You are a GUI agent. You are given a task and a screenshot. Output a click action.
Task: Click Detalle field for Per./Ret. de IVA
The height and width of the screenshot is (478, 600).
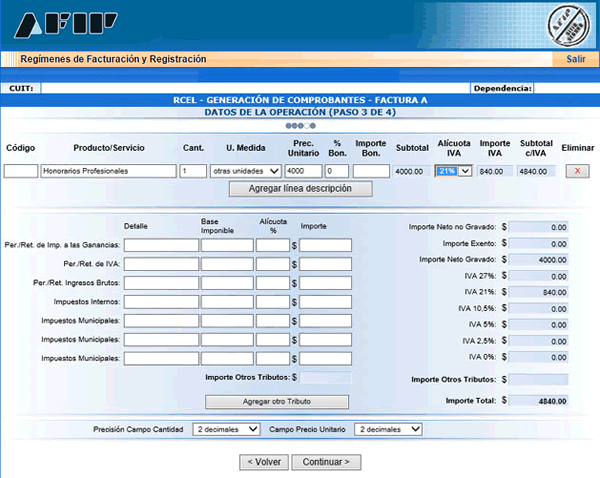161,264
